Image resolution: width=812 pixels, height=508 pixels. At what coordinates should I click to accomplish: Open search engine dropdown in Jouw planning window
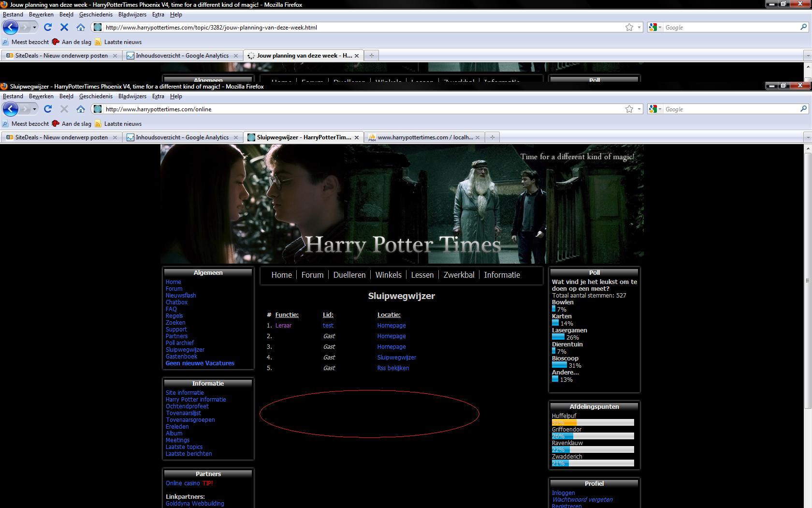pos(659,28)
